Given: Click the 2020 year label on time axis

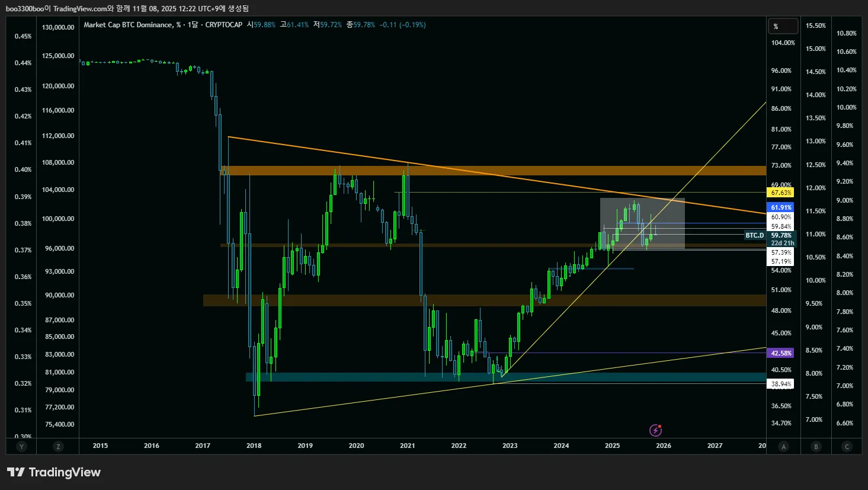Looking at the screenshot, I should 356,446.
